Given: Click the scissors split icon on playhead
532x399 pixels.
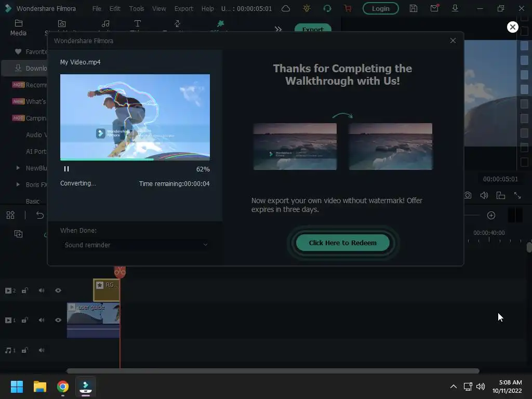Looking at the screenshot, I should tap(120, 271).
